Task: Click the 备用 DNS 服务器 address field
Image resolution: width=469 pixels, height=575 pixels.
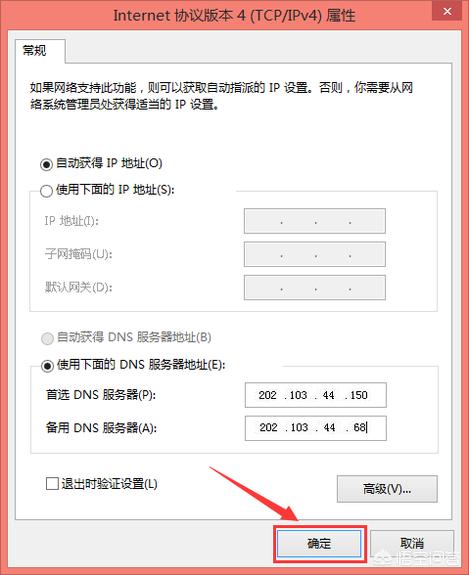Action: (x=315, y=428)
